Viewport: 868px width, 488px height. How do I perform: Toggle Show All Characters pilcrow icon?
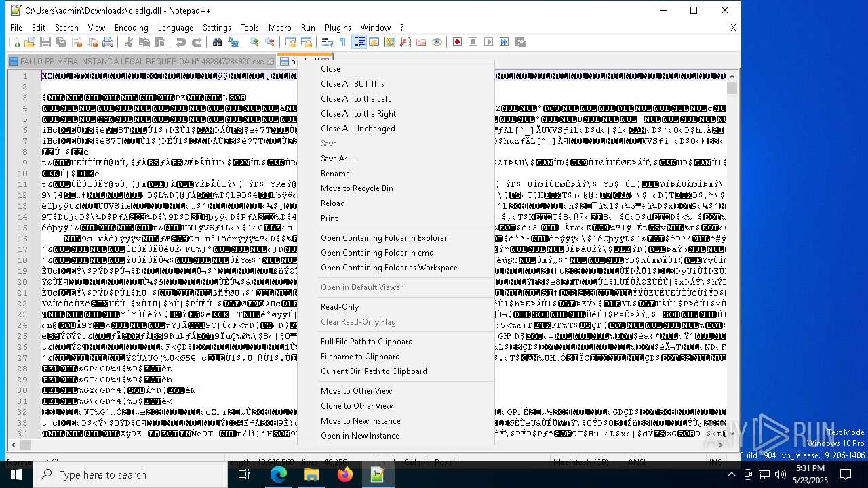click(343, 42)
